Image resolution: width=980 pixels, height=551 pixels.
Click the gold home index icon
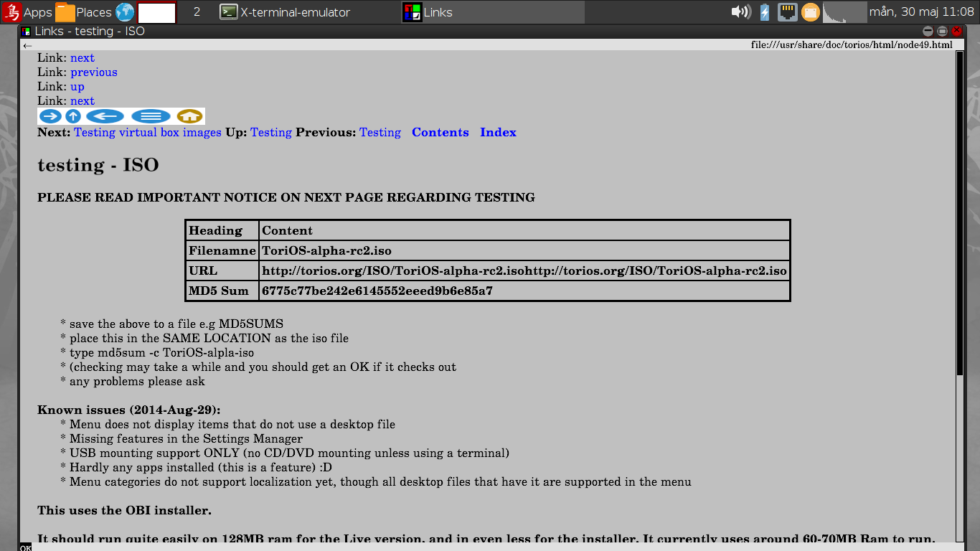point(190,116)
